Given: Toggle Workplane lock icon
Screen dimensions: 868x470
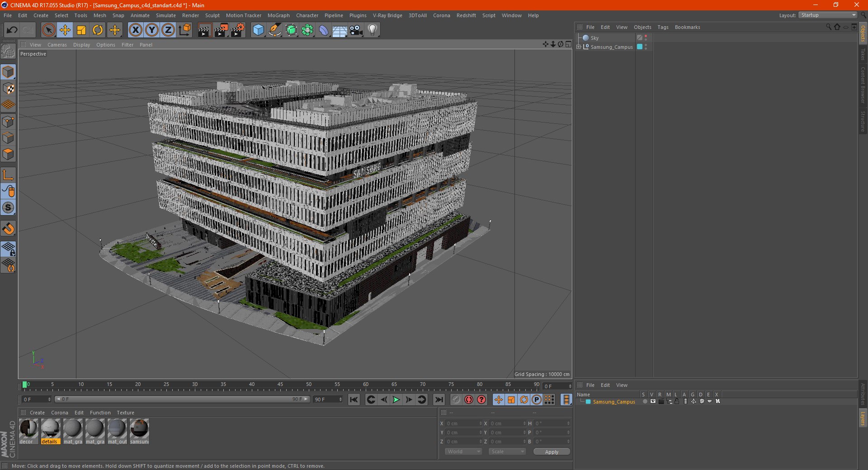Looking at the screenshot, I should coord(8,249).
